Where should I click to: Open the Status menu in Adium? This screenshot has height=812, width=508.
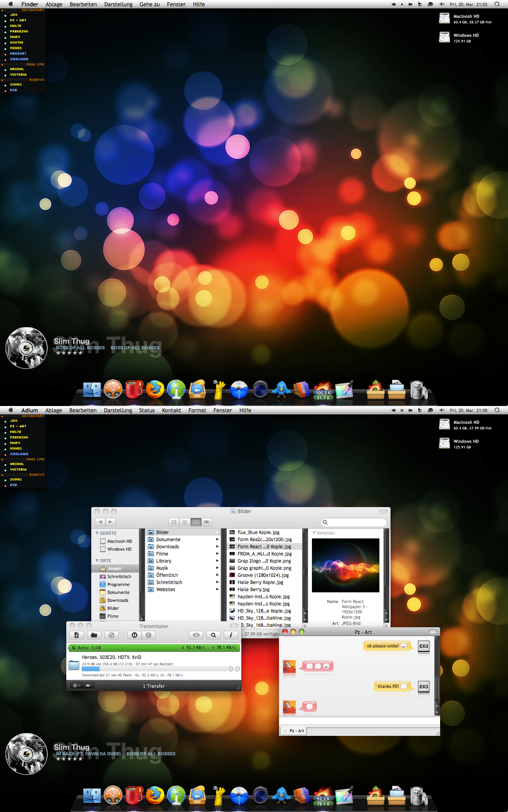[147, 410]
